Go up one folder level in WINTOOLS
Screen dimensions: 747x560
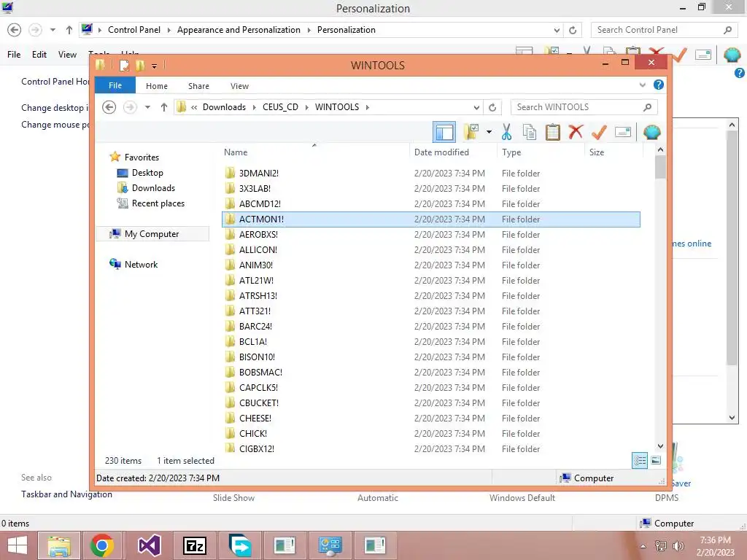point(164,107)
